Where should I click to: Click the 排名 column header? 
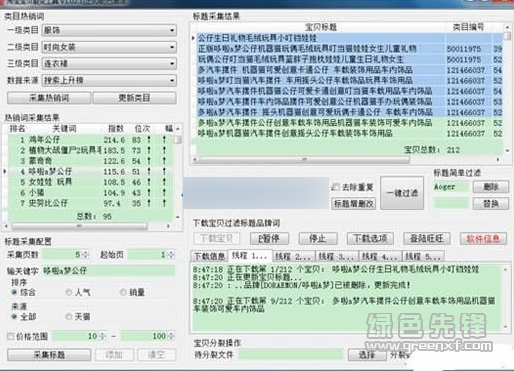tap(17, 129)
